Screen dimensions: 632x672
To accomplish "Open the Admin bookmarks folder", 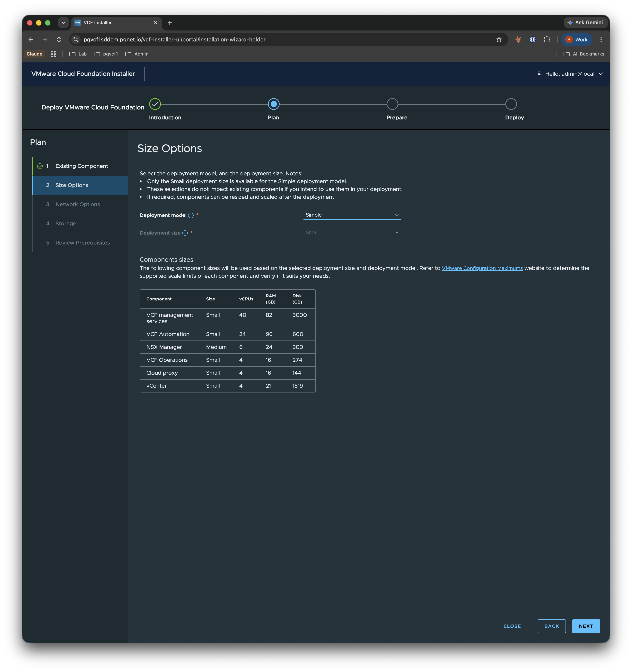I will click(137, 54).
